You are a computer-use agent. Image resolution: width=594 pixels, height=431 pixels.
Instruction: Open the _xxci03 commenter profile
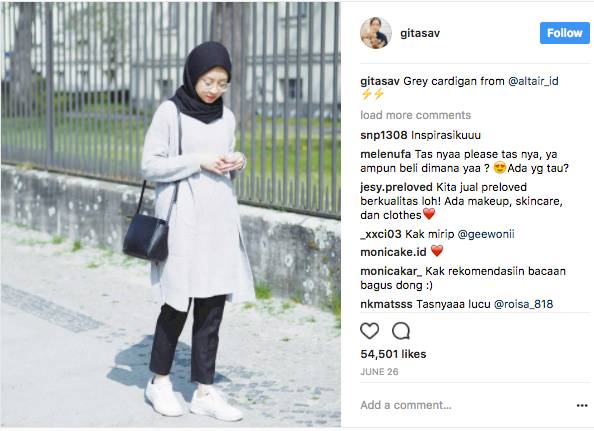coord(381,234)
